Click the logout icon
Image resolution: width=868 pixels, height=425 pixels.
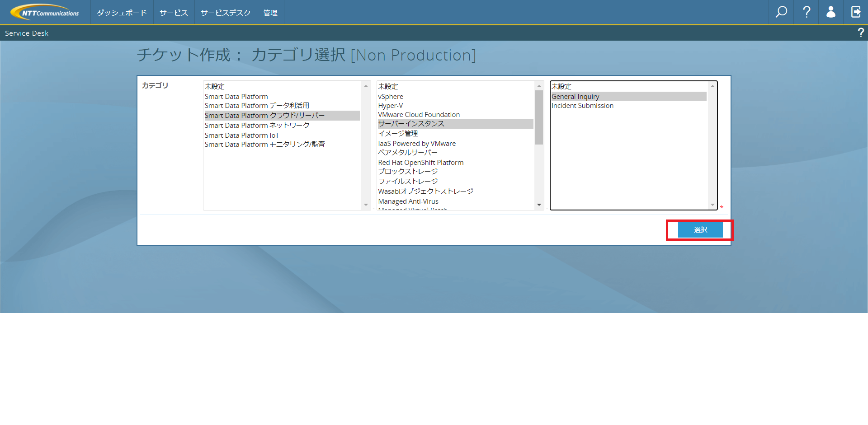point(856,12)
